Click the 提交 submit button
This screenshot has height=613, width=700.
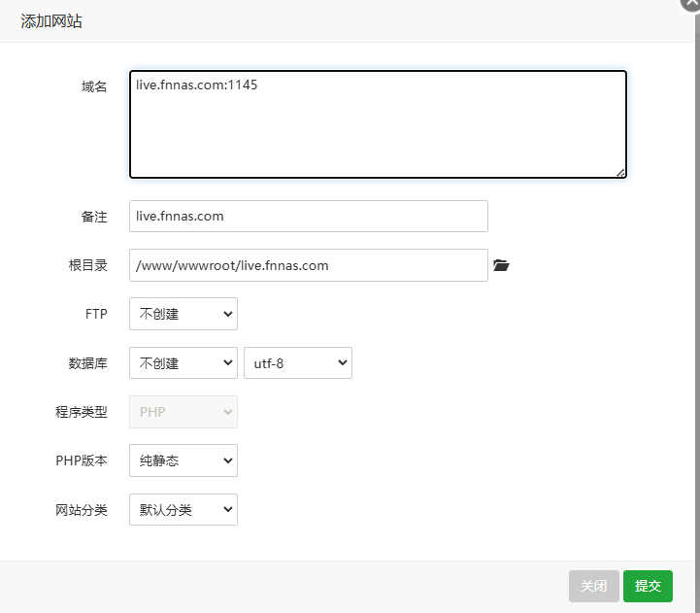(x=648, y=586)
